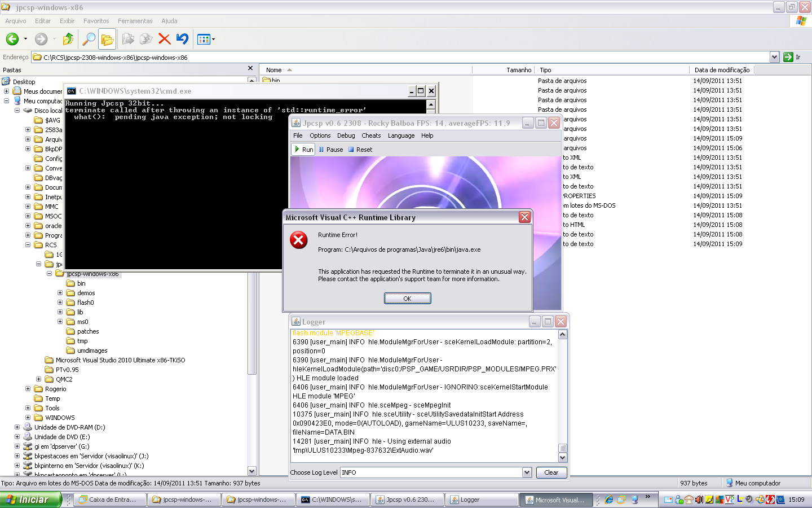Open the address bar dropdown arrow
The height and width of the screenshot is (508, 812).
[x=774, y=57]
